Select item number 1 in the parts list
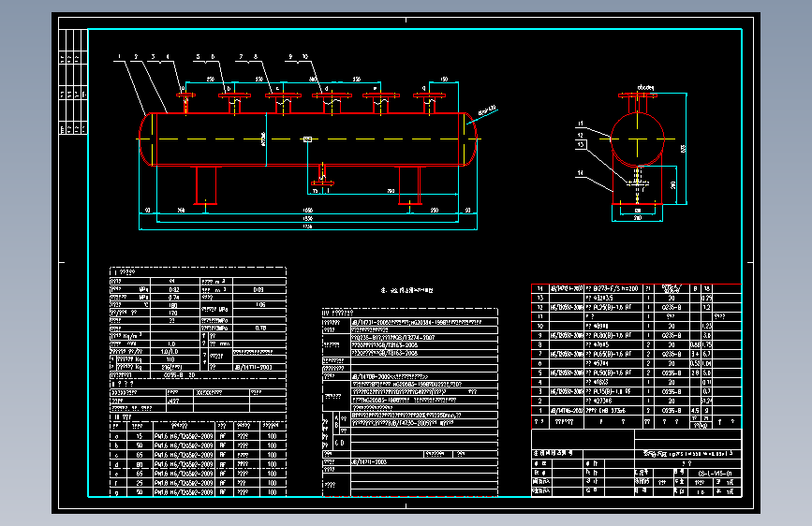Screen dimensions: 812x526 pyautogui.click(x=540, y=411)
